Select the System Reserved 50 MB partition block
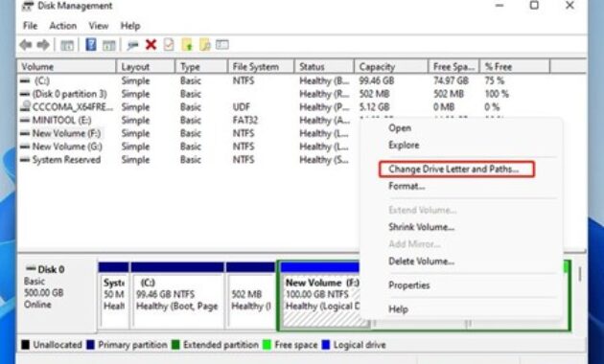Screen dimensions: 604x364 [x=114, y=296]
